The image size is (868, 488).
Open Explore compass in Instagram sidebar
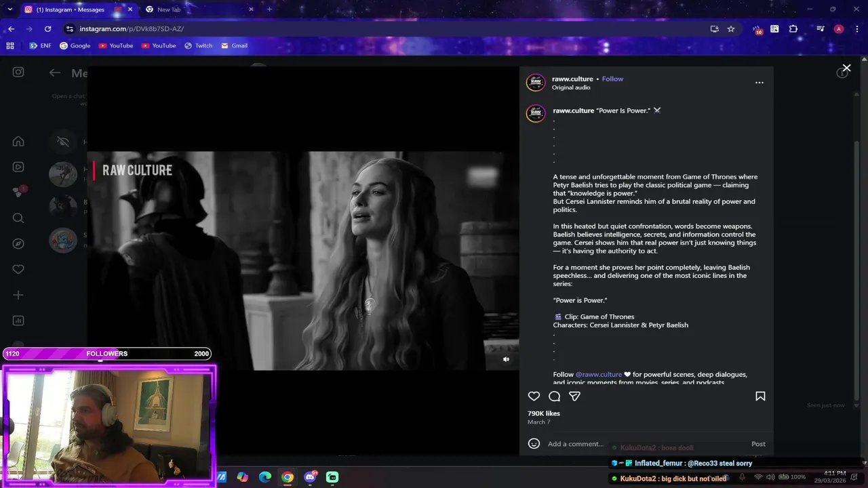pos(18,243)
